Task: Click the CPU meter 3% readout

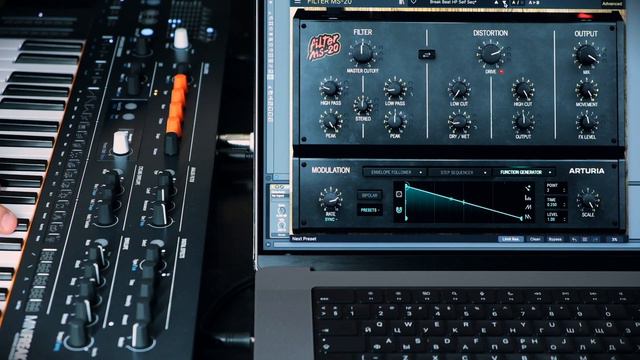Action: 614,239
